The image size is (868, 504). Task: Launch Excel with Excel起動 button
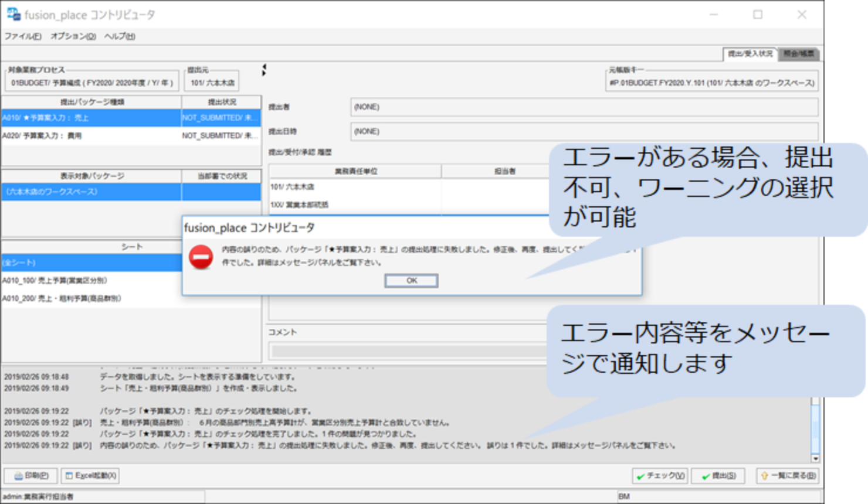pos(90,476)
